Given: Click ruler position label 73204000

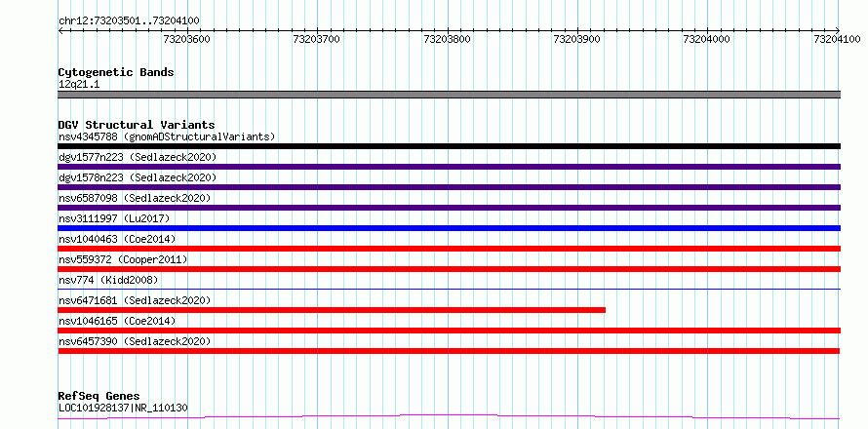Looking at the screenshot, I should 707,39.
